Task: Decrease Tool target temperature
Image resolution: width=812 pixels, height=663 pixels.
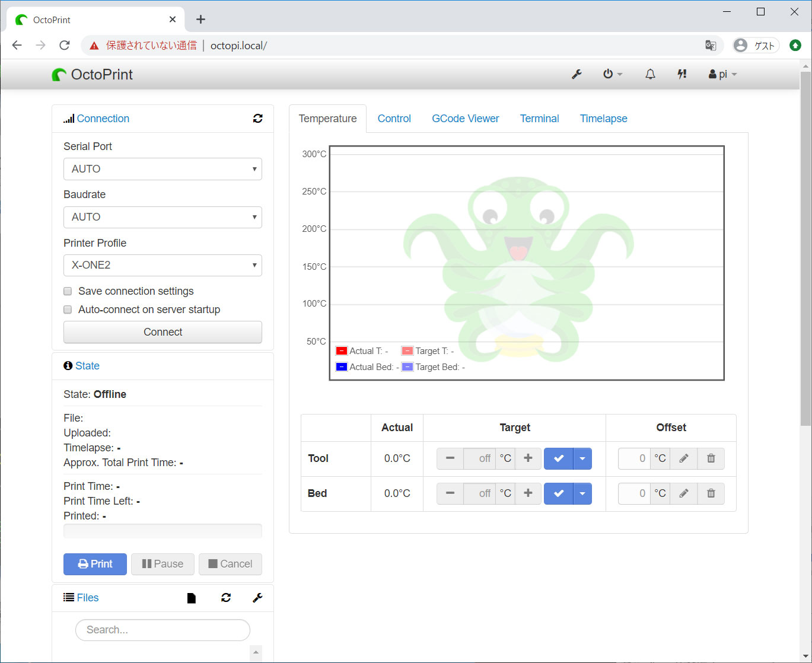Action: [450, 458]
